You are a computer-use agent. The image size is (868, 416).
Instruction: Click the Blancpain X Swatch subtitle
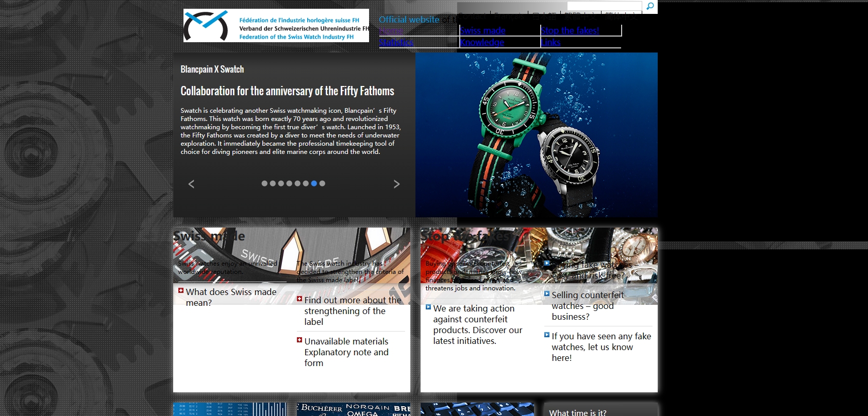point(212,69)
